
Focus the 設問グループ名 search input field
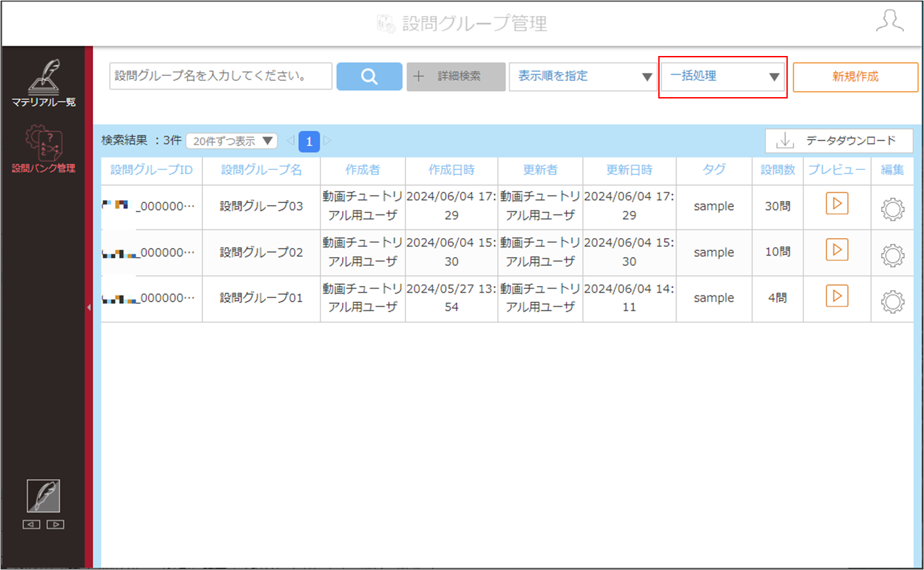click(x=221, y=76)
